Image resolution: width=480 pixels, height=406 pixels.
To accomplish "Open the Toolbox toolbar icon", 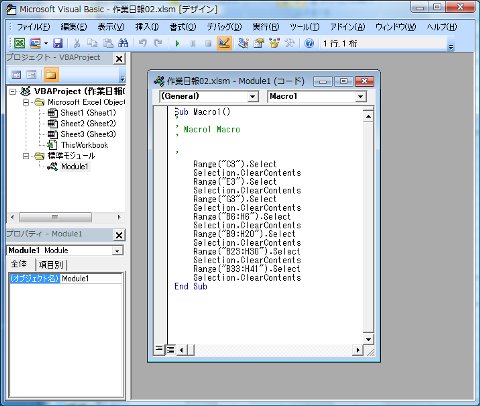I will [x=290, y=43].
